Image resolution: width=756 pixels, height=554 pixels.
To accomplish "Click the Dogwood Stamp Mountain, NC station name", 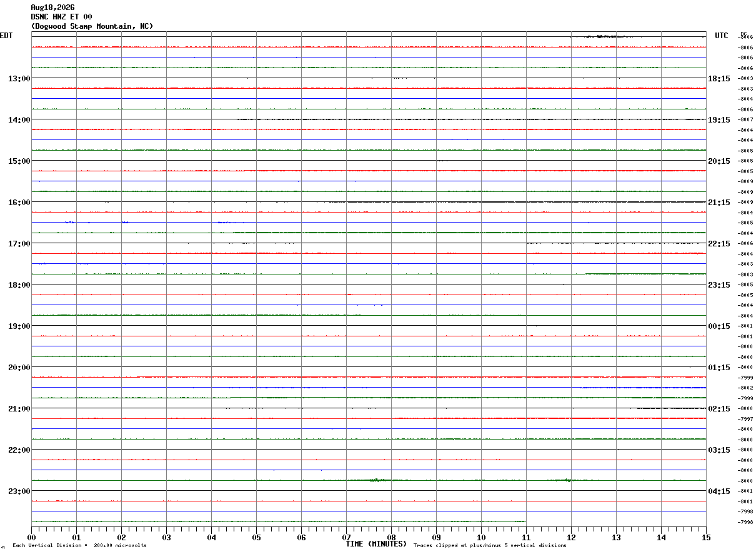I will tap(92, 26).
